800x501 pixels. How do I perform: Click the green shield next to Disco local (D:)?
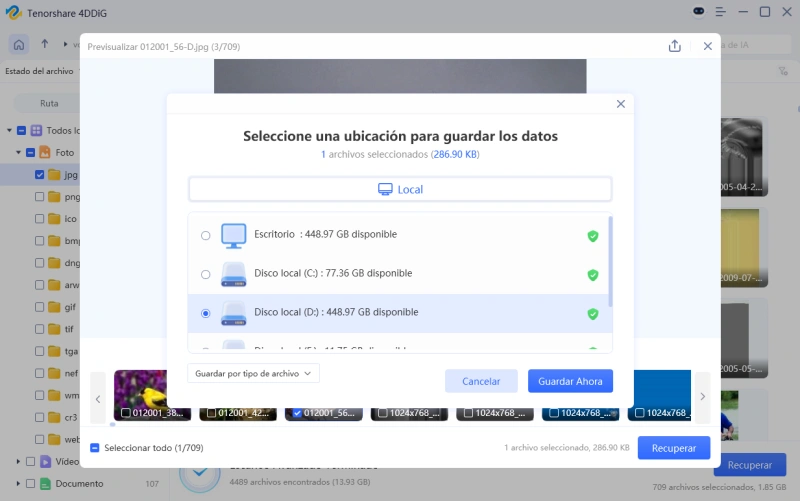[592, 314]
